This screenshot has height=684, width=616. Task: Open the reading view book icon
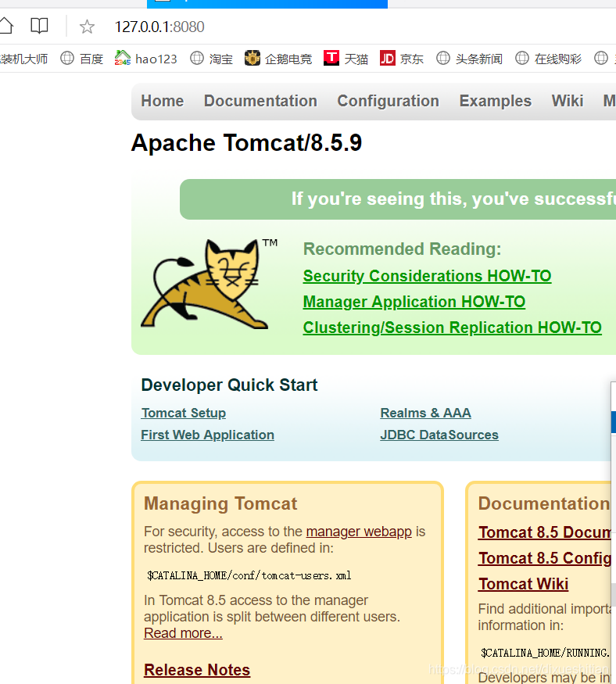coord(39,26)
